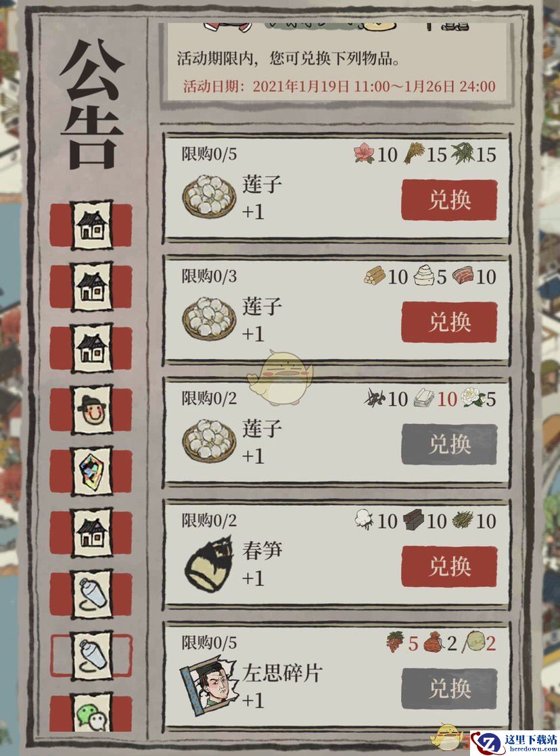Viewport: 560px width, 756px height.
Task: Tap gray 兑换 for the 限购0/2 莲子 offer
Action: click(x=449, y=444)
